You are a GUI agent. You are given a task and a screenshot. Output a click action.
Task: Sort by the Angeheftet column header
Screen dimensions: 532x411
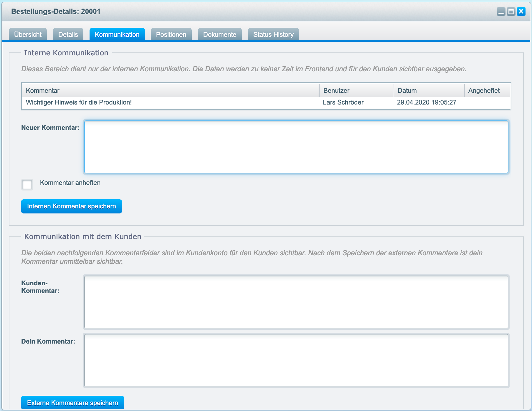[x=488, y=90]
